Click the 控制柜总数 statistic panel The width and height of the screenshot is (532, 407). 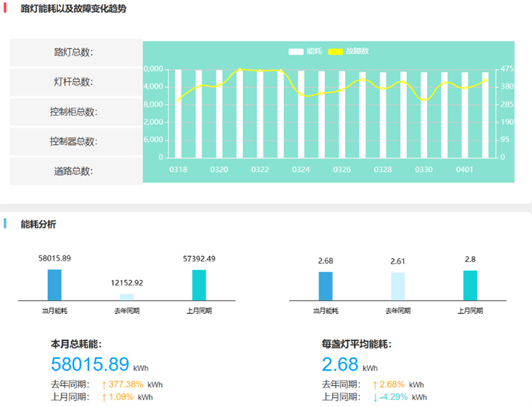(x=73, y=111)
